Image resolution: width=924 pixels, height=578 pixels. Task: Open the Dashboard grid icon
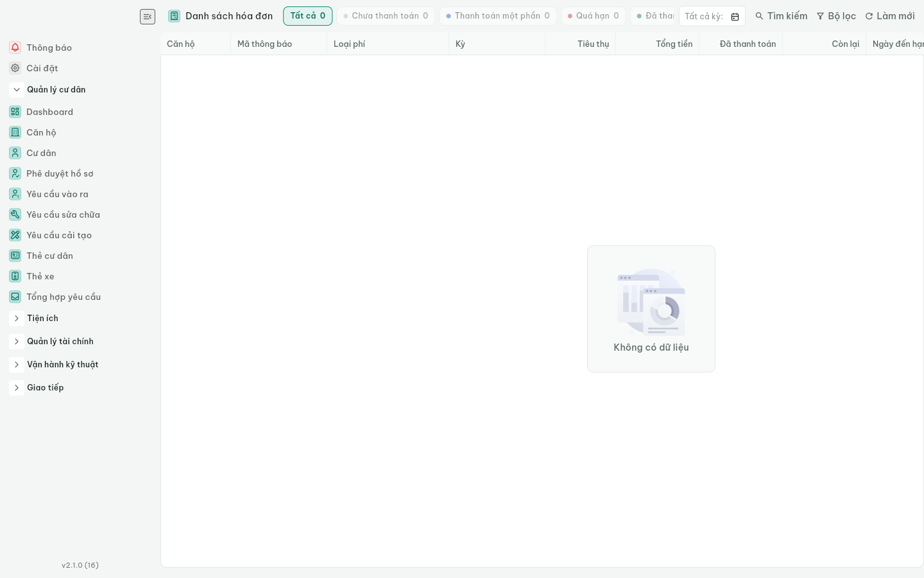click(x=15, y=112)
